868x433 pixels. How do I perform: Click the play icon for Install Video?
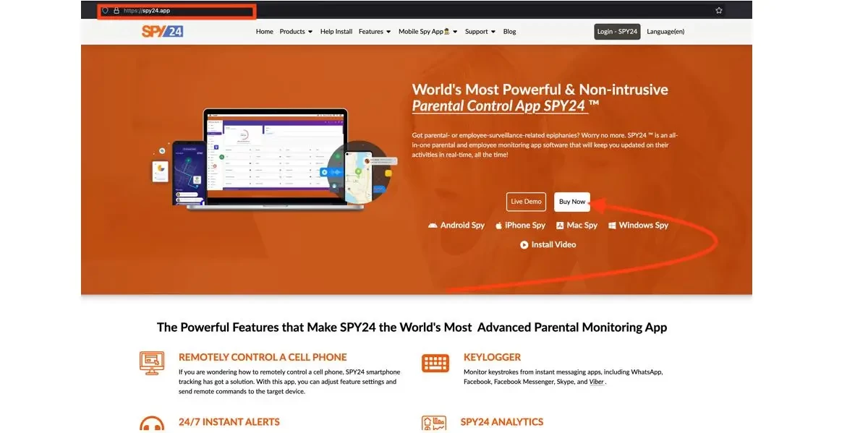(x=524, y=245)
